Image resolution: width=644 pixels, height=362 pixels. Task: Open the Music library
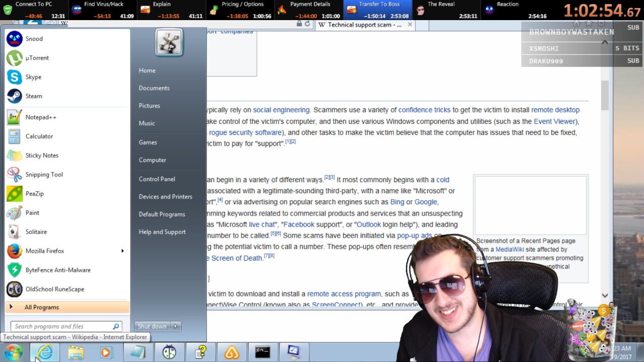(x=147, y=123)
